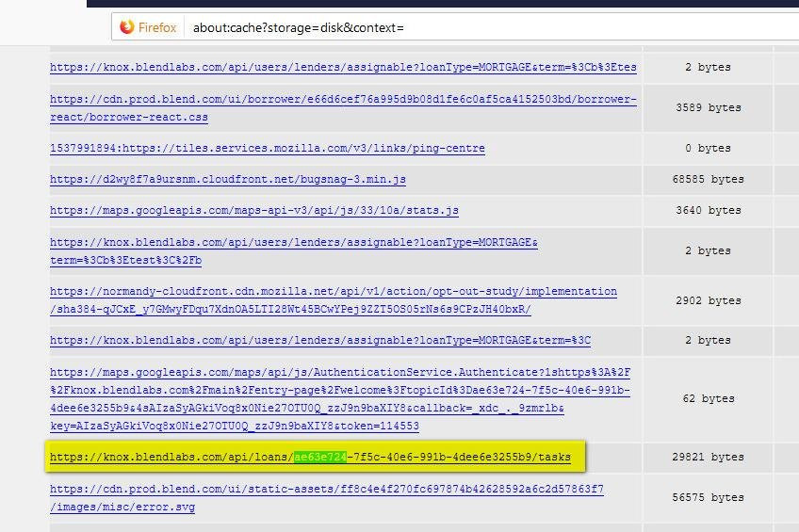The width and height of the screenshot is (799, 532).
Task: Click the 3589 bytes size cell
Action: pyautogui.click(x=709, y=108)
